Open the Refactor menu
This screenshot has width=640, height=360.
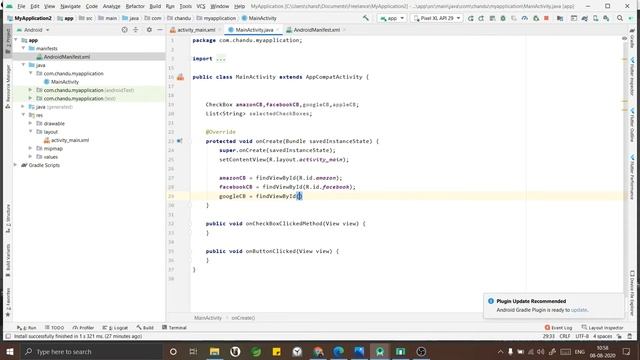click(x=135, y=6)
